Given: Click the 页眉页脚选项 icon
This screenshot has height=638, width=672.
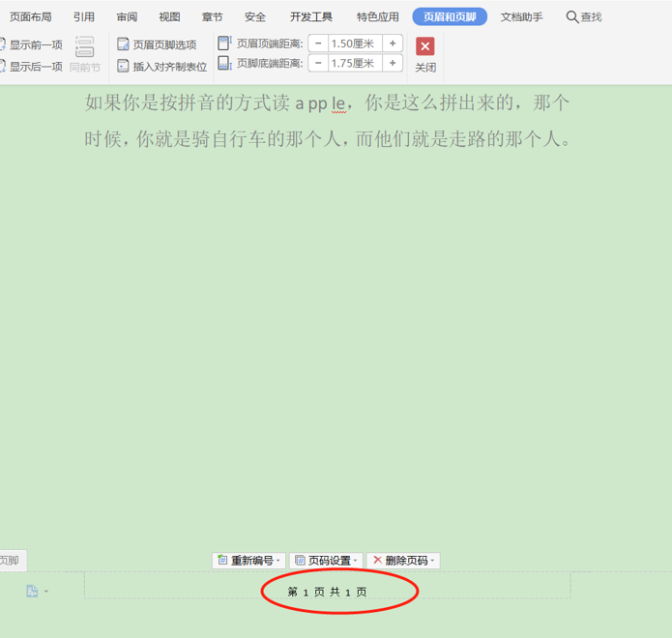Looking at the screenshot, I should [x=123, y=44].
